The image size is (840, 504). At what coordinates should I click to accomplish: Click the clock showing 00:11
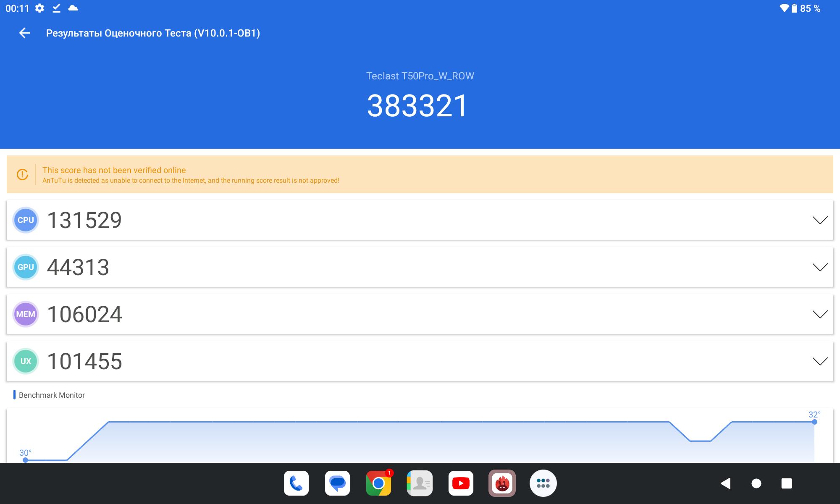point(17,8)
